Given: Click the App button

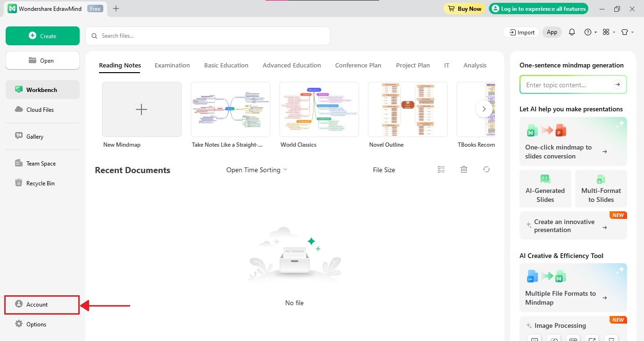Looking at the screenshot, I should coord(552,32).
